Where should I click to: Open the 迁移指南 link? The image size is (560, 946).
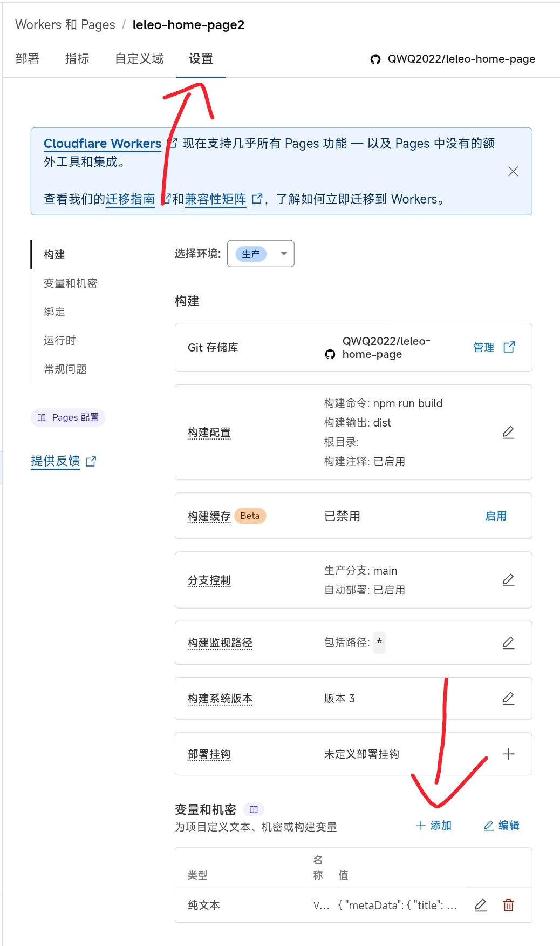click(130, 199)
